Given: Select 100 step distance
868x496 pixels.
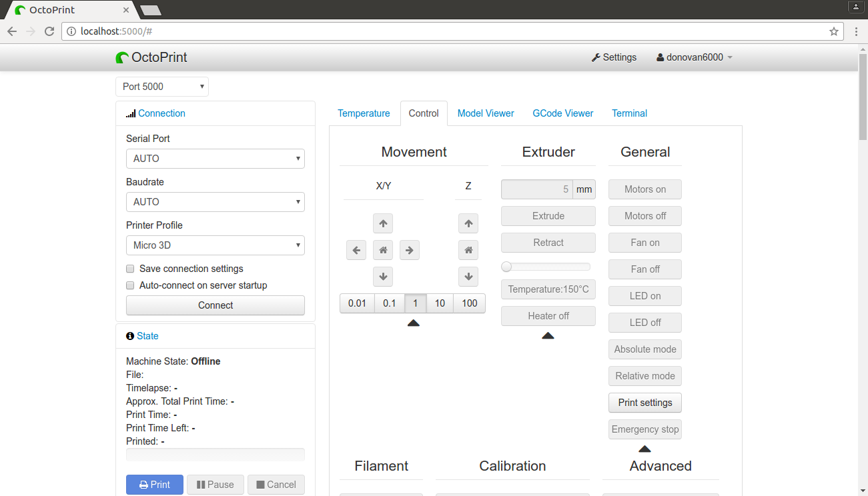Looking at the screenshot, I should [470, 303].
